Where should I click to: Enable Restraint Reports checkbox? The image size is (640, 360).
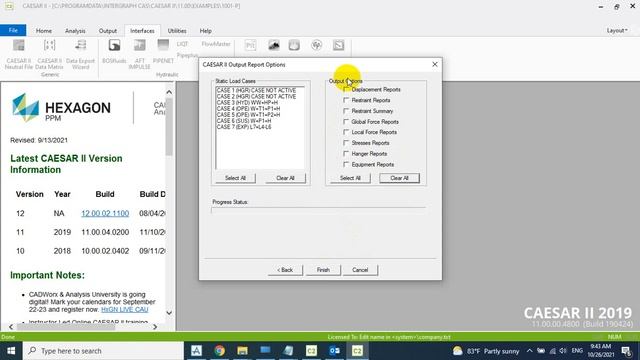tap(346, 100)
